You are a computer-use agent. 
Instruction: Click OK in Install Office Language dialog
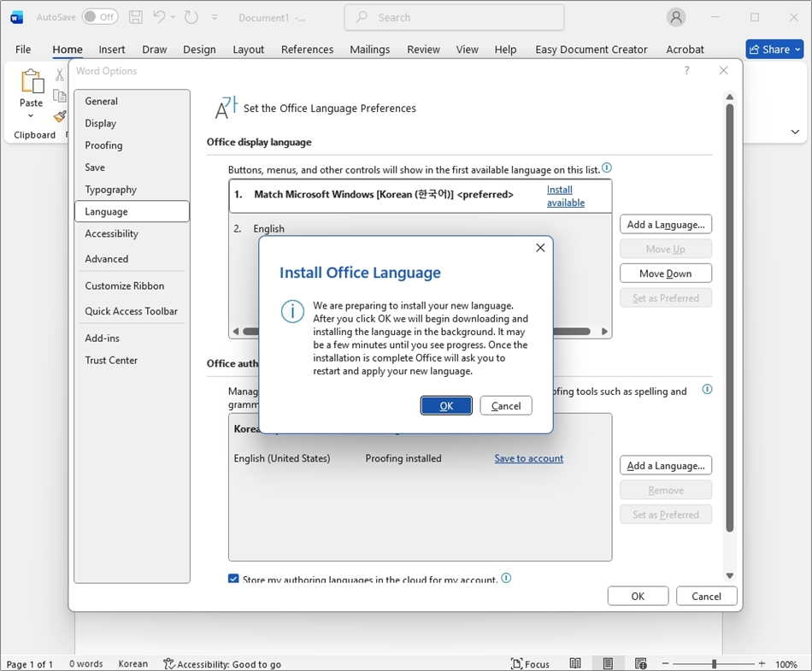tap(446, 406)
